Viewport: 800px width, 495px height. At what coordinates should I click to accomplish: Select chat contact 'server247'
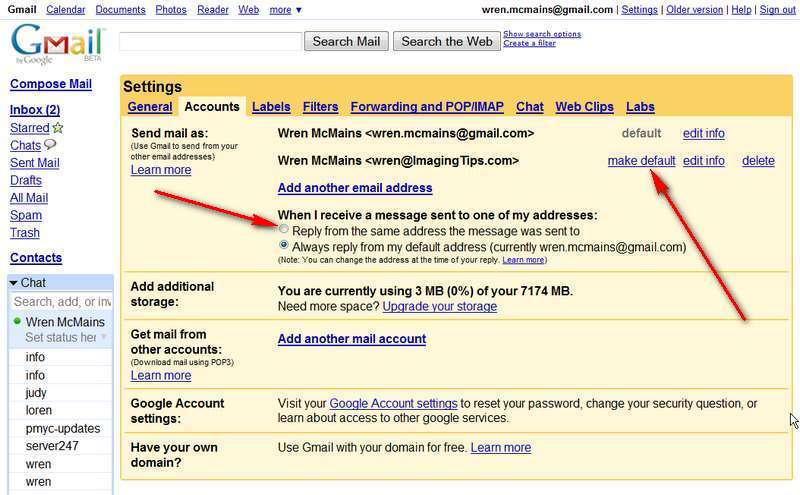(52, 446)
